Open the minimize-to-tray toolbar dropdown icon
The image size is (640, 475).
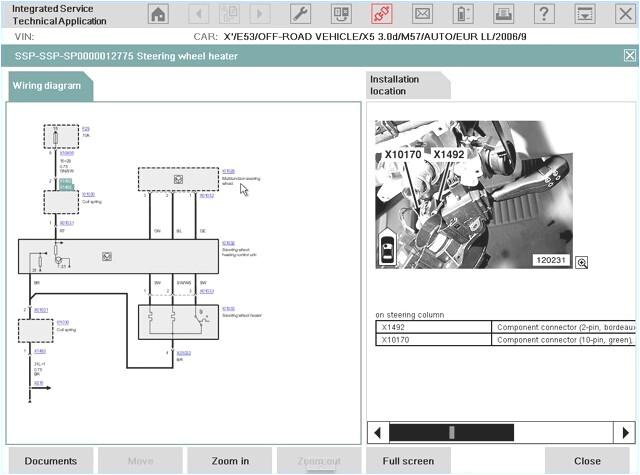tap(584, 14)
